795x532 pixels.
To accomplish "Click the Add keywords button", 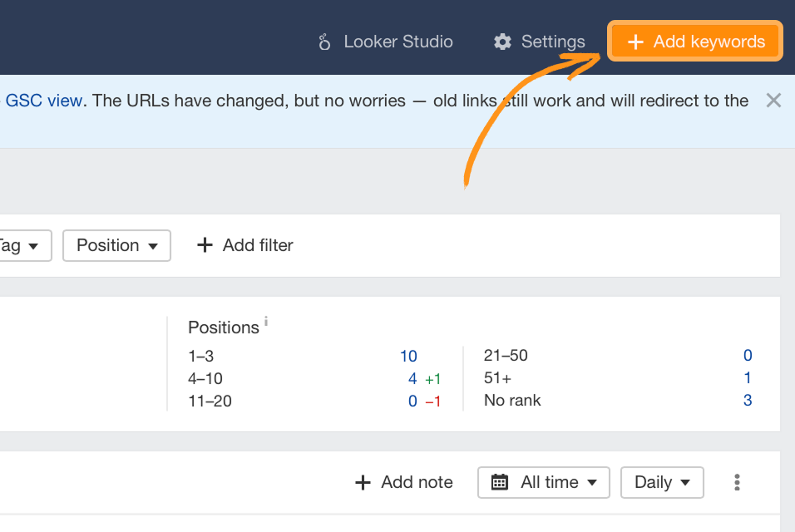I will (x=694, y=41).
